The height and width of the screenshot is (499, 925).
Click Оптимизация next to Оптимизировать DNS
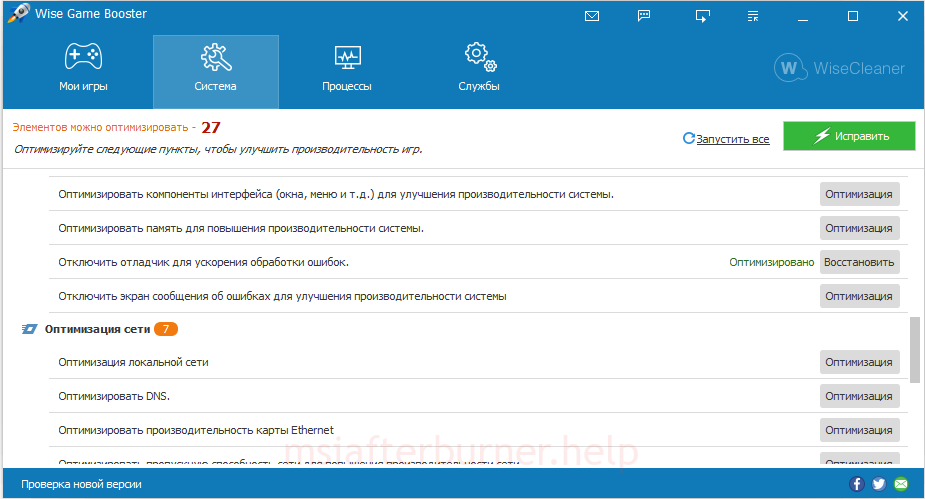[859, 396]
